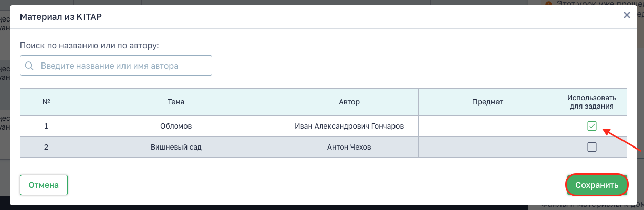Uncheck the checkbox for Обломов
This screenshot has height=210, width=644.
pos(592,126)
